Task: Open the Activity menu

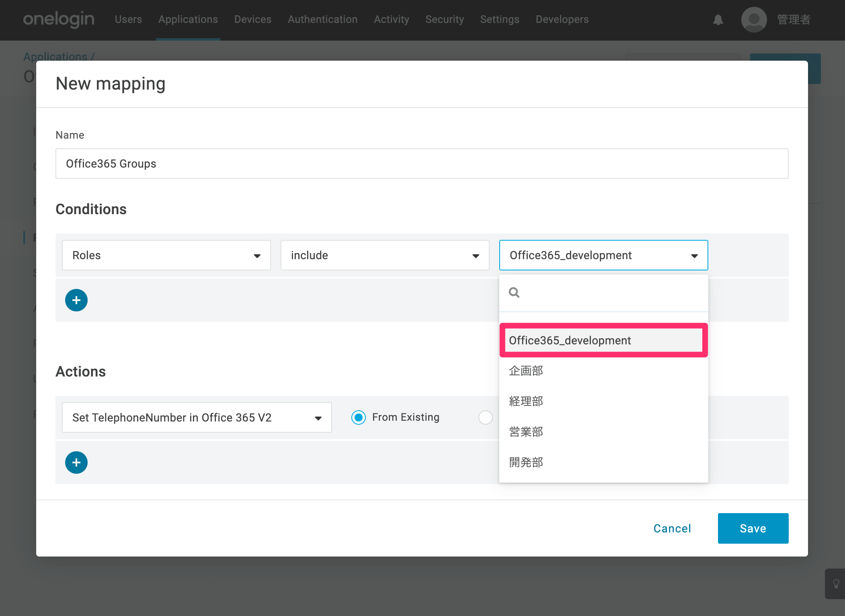Action: [392, 19]
